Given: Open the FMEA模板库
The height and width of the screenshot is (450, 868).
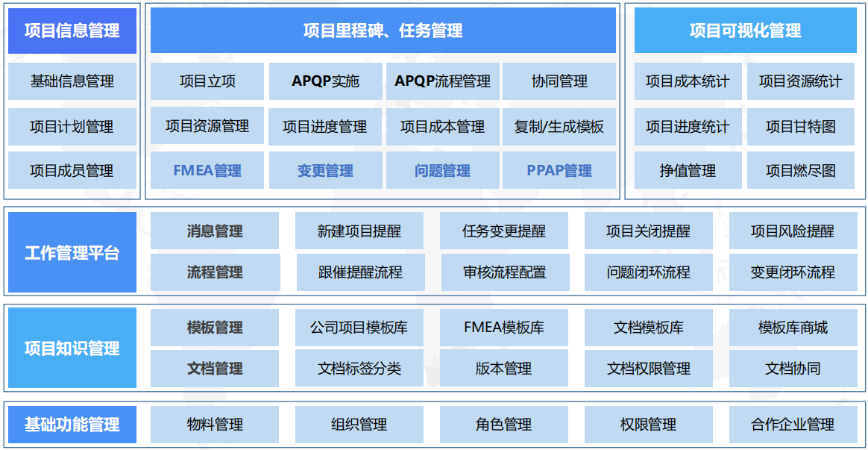Looking at the screenshot, I should pyautogui.click(x=504, y=327).
